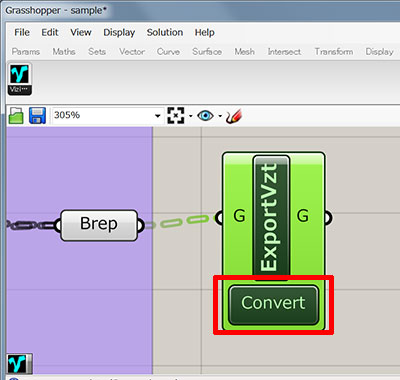Open the zoom percentage dropdown arrow
This screenshot has width=400, height=380.
157,116
